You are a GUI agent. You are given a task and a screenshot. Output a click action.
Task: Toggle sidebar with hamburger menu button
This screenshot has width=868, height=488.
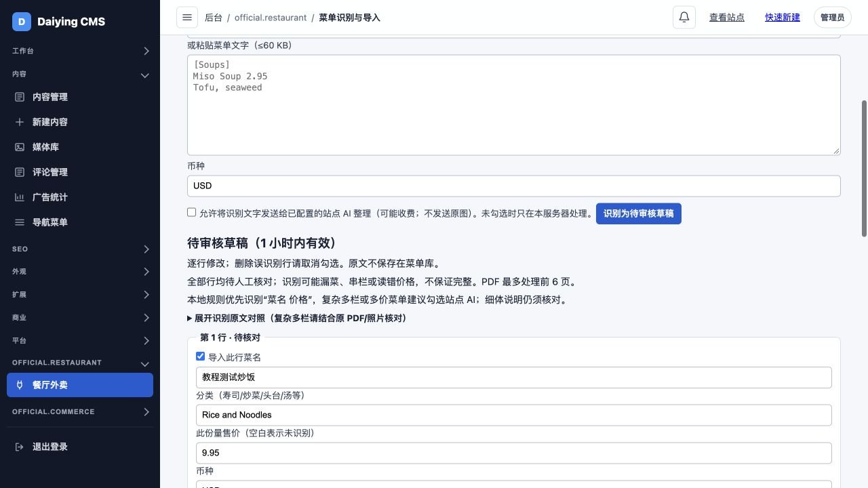point(187,18)
